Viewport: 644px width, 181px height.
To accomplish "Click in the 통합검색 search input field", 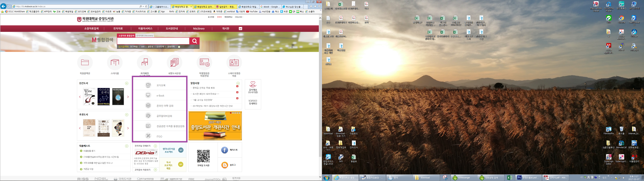I will click(153, 41).
